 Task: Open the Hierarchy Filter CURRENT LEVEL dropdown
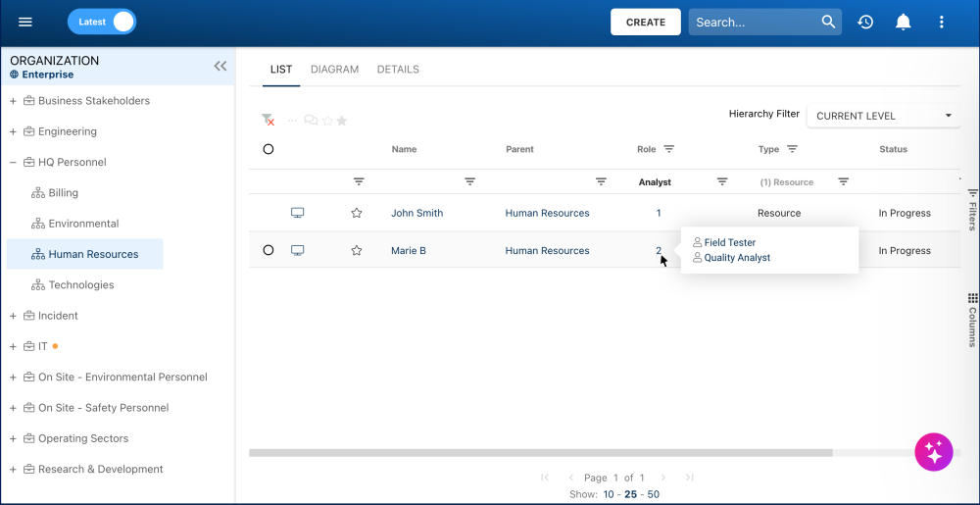(x=884, y=116)
